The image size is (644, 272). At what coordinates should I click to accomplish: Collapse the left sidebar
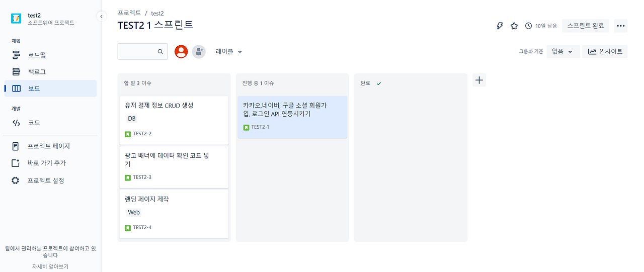coord(101,17)
